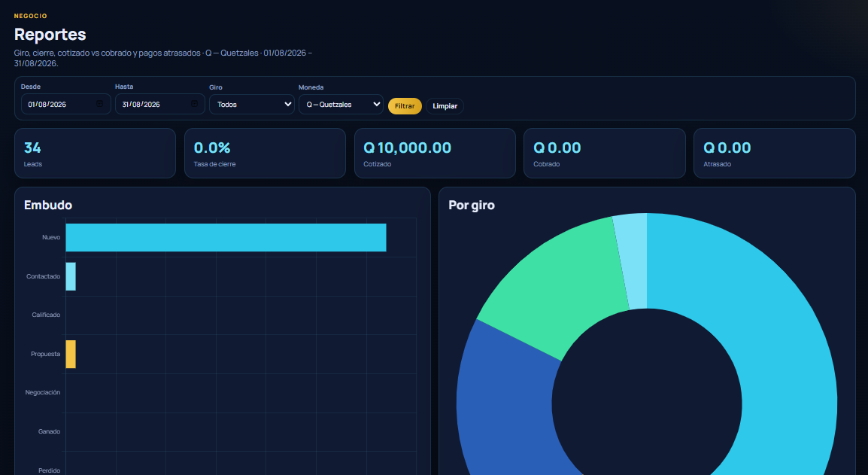Click the Desde date field 01/08/2026
The height and width of the screenshot is (475, 868).
[x=66, y=104]
